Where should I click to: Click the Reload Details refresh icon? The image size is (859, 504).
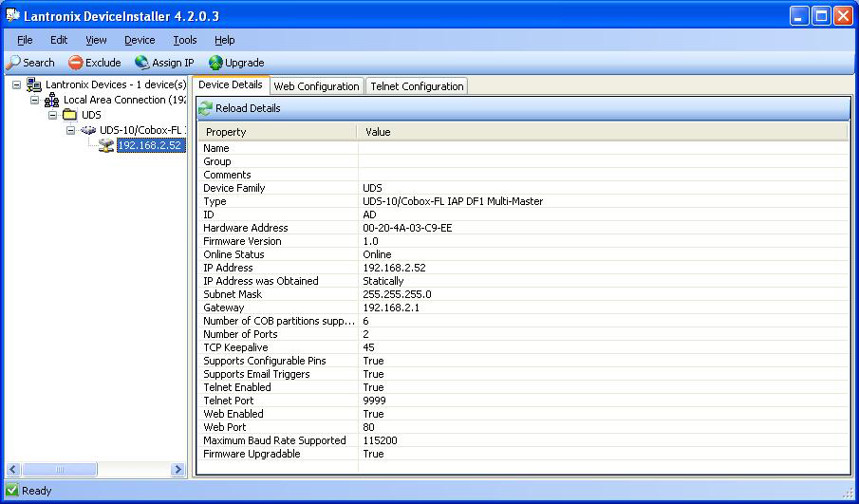point(205,108)
